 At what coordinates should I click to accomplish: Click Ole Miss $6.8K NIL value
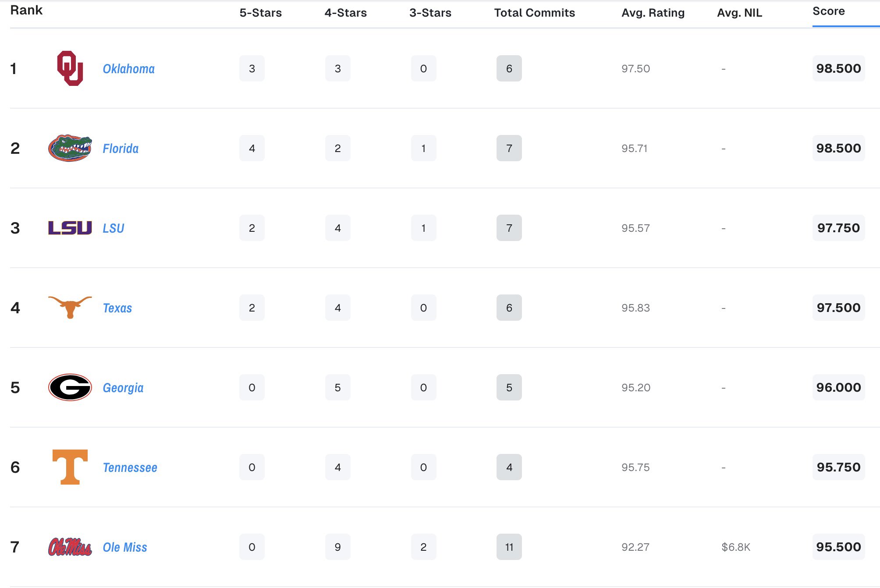coord(735,547)
